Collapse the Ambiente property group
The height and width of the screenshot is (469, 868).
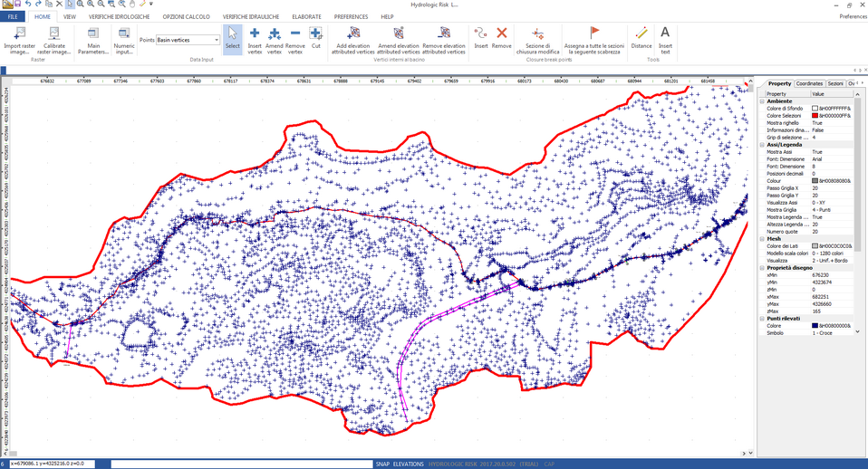click(762, 101)
